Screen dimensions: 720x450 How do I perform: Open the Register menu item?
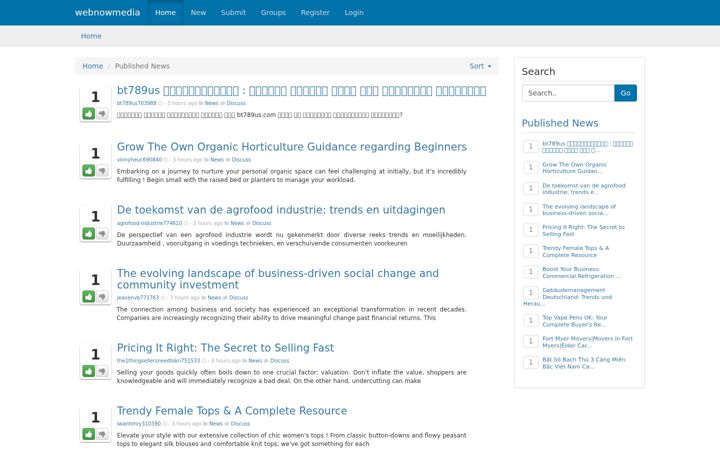[x=315, y=12]
